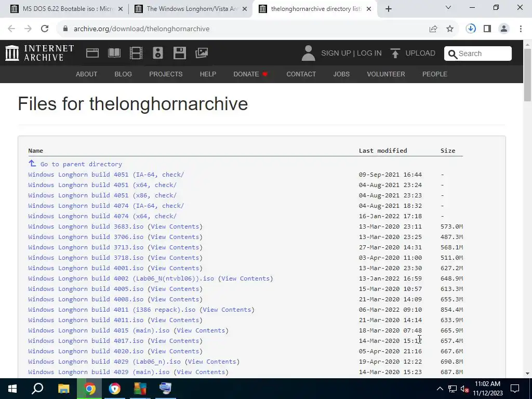Click the browser back arrow
Image resolution: width=532 pixels, height=399 pixels.
pos(11,29)
